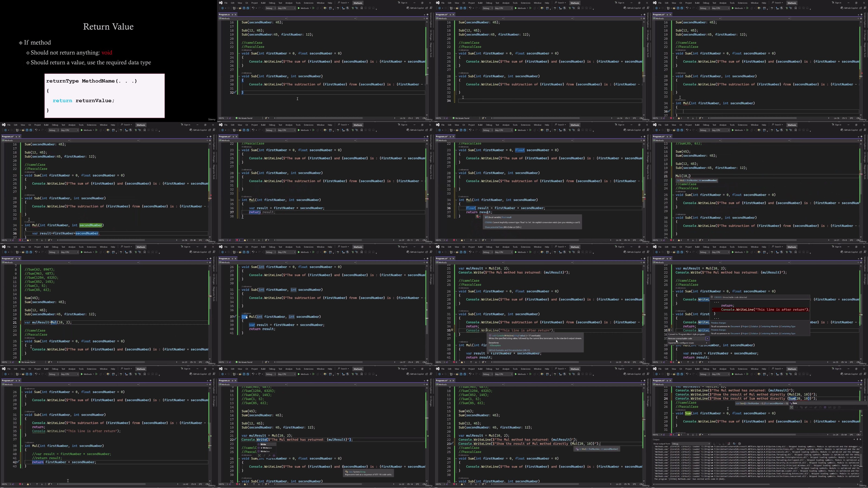Toggle the clock timestamp icon in the Output toolbar
Screen dimensions: 868x488
(x=740, y=444)
